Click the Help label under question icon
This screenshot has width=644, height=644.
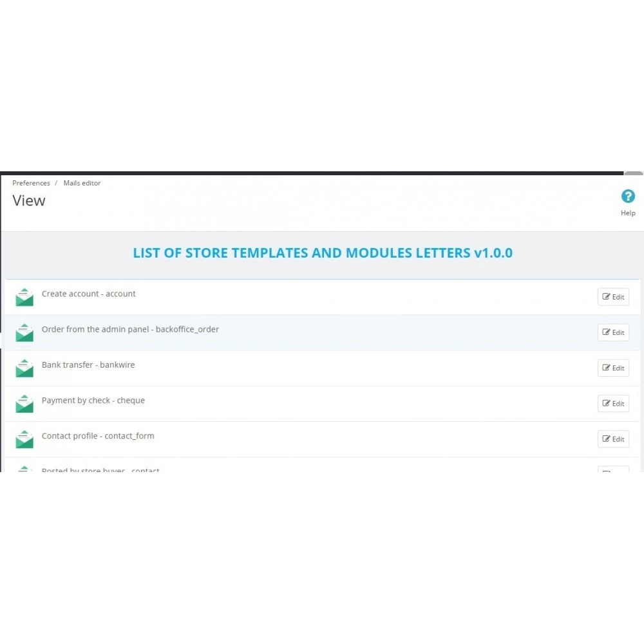click(x=627, y=213)
